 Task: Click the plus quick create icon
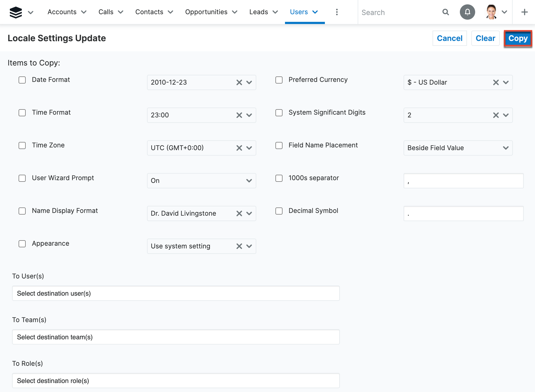(524, 12)
